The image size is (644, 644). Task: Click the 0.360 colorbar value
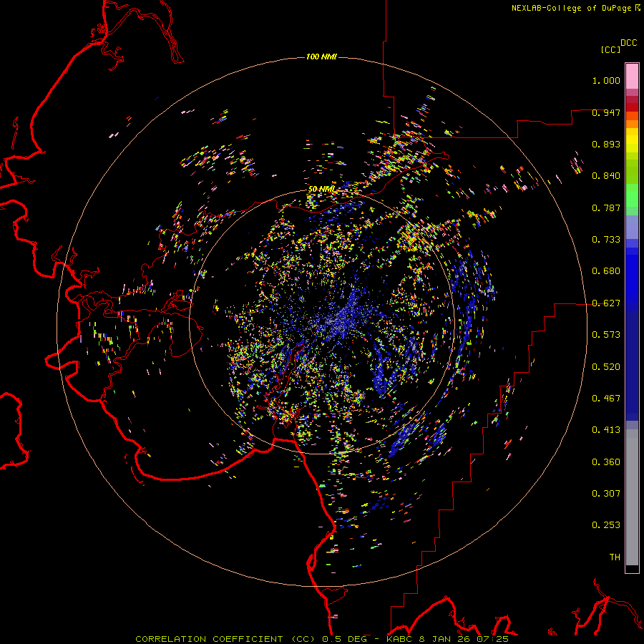(606, 462)
